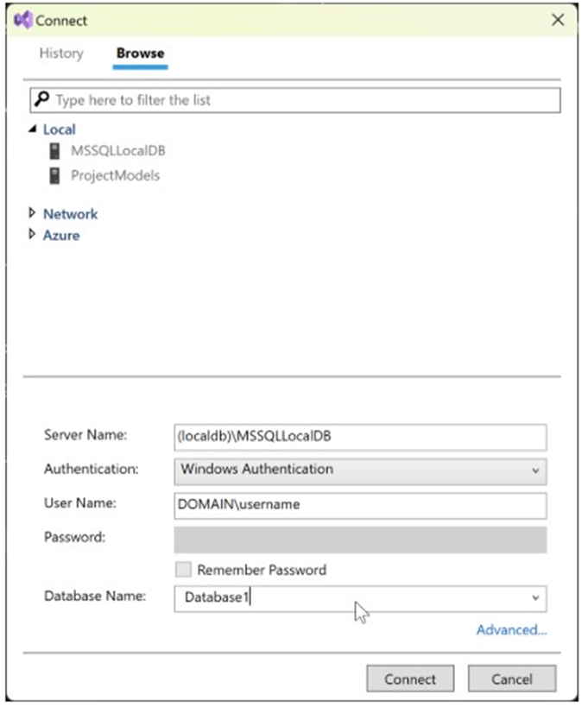Open the Advanced... link
This screenshot has height=707, width=588.
pyautogui.click(x=511, y=630)
